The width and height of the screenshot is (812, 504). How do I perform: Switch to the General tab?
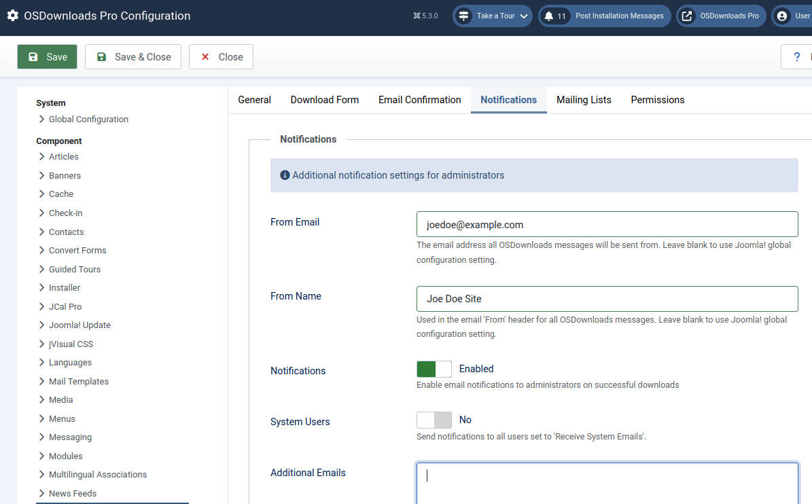click(x=254, y=100)
